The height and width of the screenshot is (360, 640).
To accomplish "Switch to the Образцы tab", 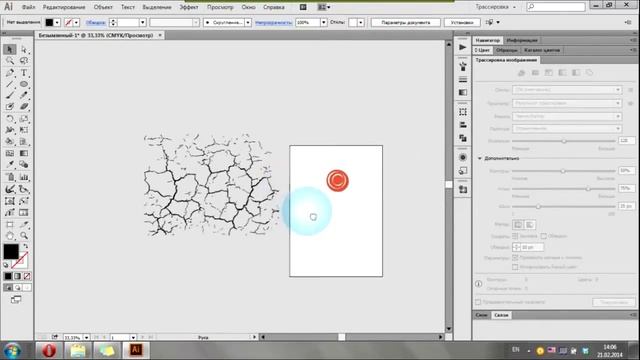I will coord(507,50).
